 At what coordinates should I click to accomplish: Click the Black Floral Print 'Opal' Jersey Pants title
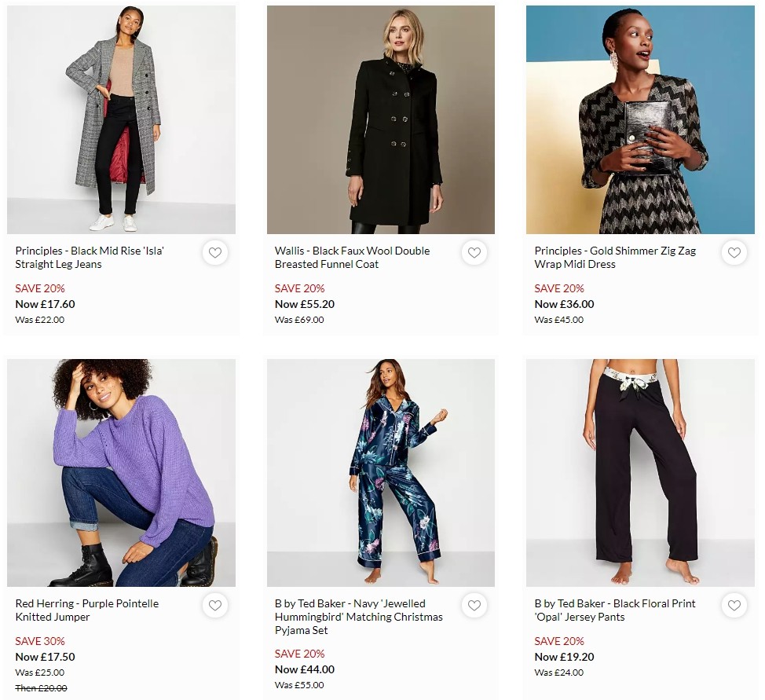coord(614,610)
